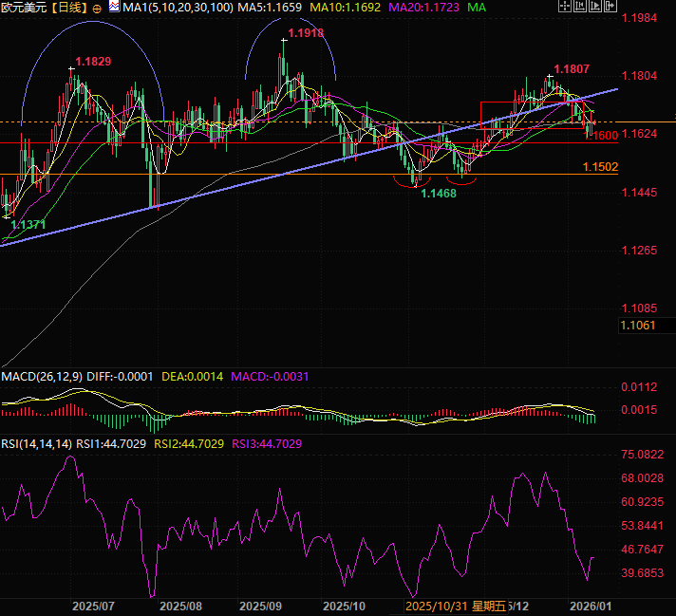Click the 1.1061 price axis marker
Screen dimensions: 676x616
click(637, 326)
